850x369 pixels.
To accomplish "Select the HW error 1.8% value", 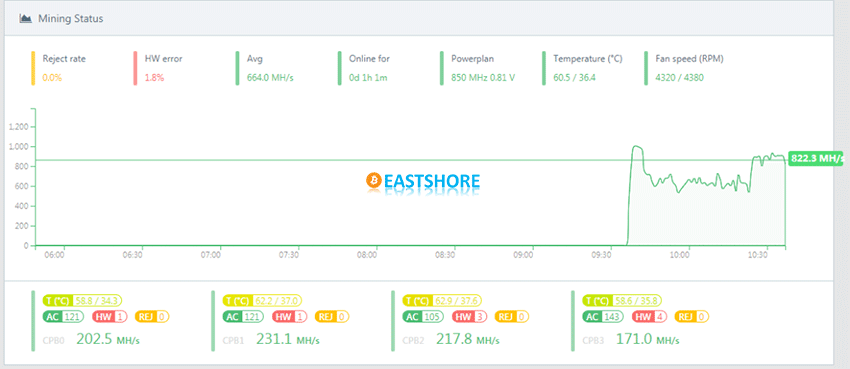I will click(x=154, y=77).
